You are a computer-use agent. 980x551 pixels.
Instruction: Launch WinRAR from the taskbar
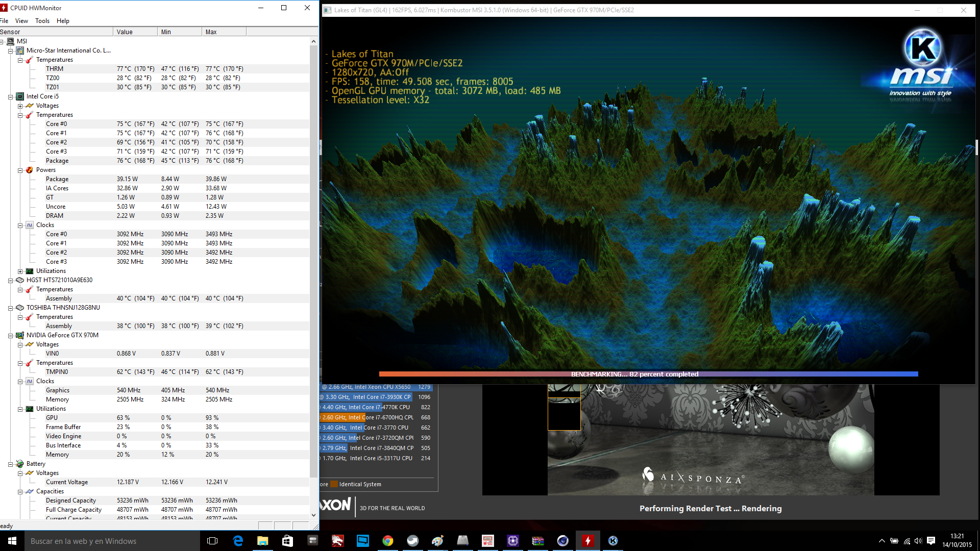point(537,541)
